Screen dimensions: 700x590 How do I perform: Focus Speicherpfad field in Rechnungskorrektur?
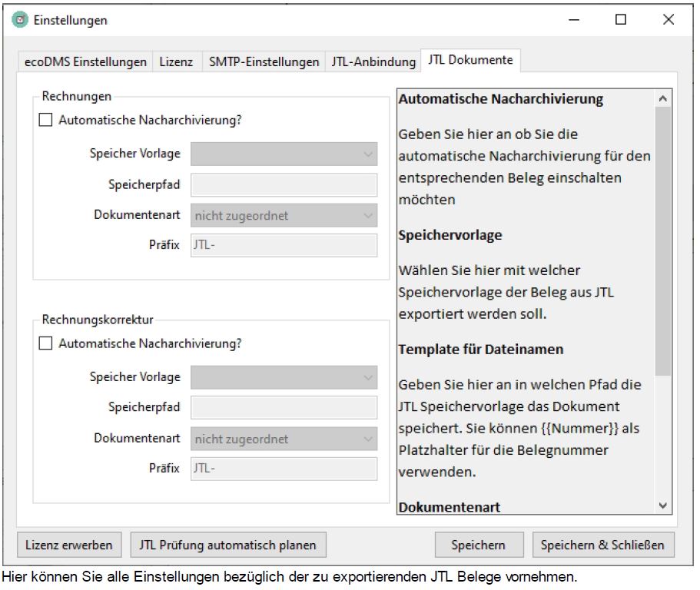pyautogui.click(x=284, y=407)
